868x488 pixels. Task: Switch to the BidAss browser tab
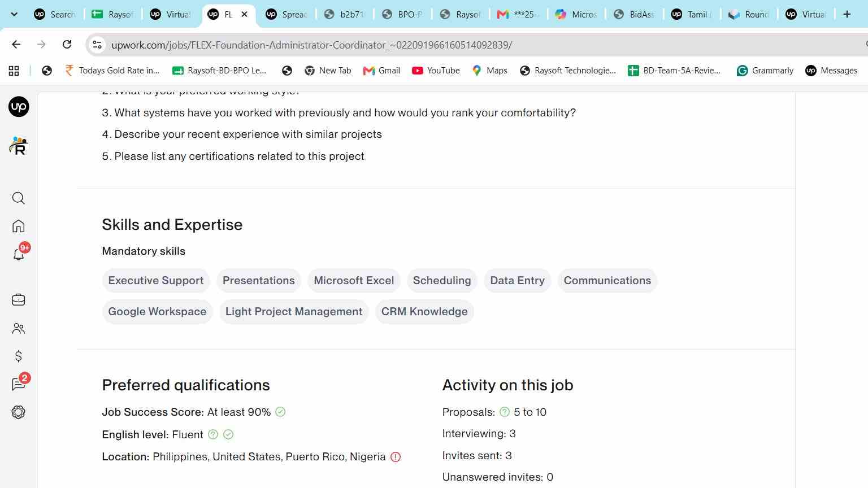(x=634, y=14)
